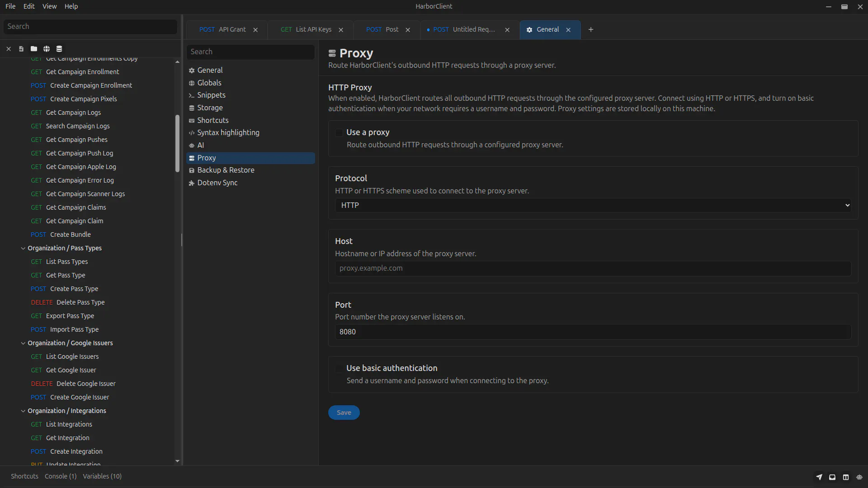
Task: Open the Edit menu
Action: pyautogui.click(x=29, y=6)
